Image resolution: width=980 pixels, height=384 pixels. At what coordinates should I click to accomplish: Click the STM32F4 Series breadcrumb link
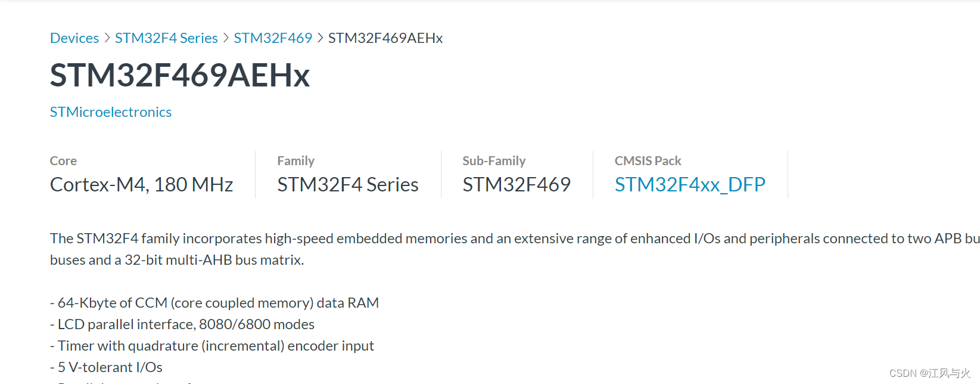(x=166, y=38)
